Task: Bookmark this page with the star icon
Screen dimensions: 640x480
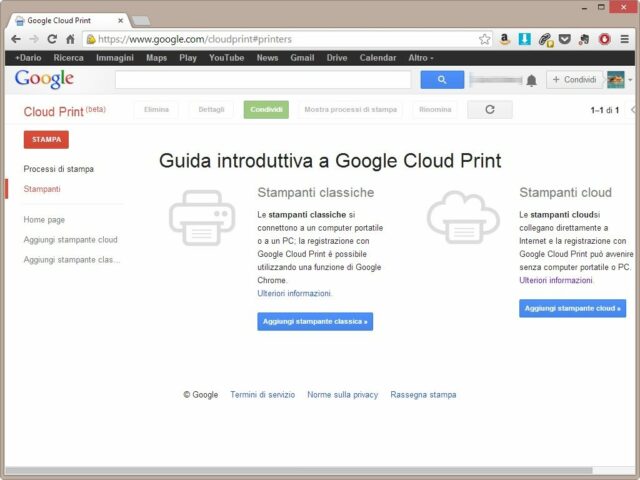Action: click(x=485, y=39)
